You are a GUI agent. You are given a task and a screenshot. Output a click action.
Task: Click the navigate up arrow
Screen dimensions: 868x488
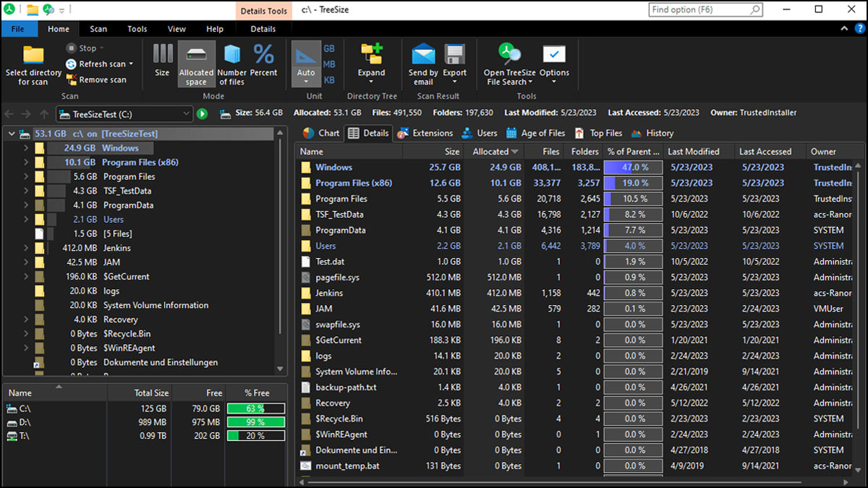point(45,114)
